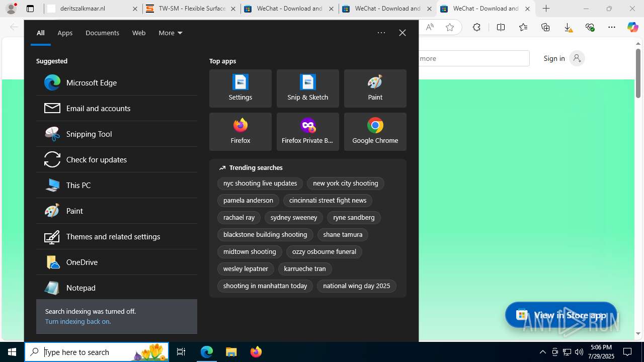Open Settings tile in Top apps

tap(240, 88)
